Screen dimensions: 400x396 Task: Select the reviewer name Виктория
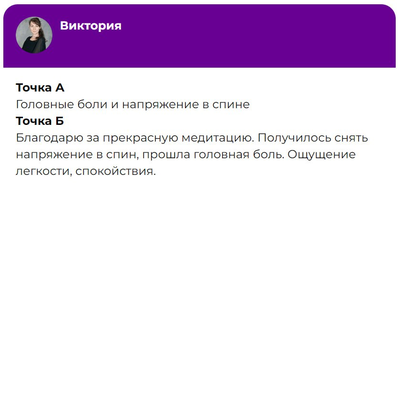pyautogui.click(x=91, y=26)
